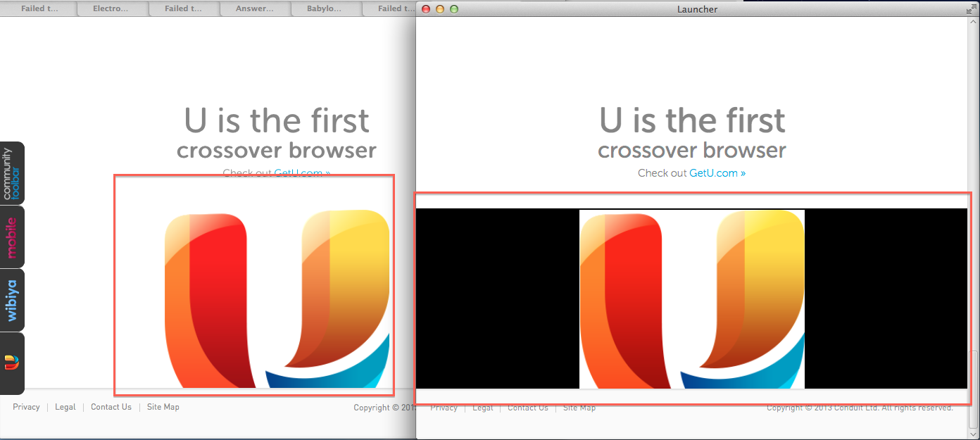Click the small U logo side tab

pos(12,363)
